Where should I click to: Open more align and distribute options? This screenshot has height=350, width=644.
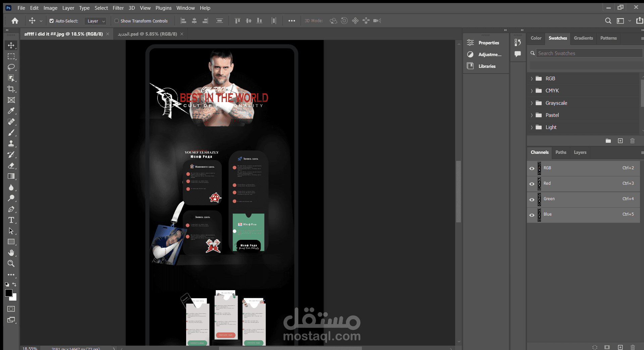292,21
